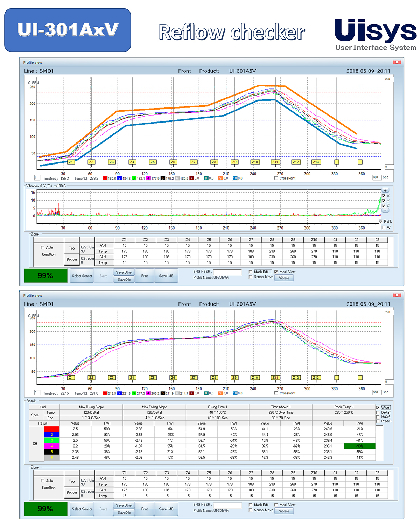Toggle the X vibration axis checkbox
Viewport: 420px width, 525px height.
(384, 196)
